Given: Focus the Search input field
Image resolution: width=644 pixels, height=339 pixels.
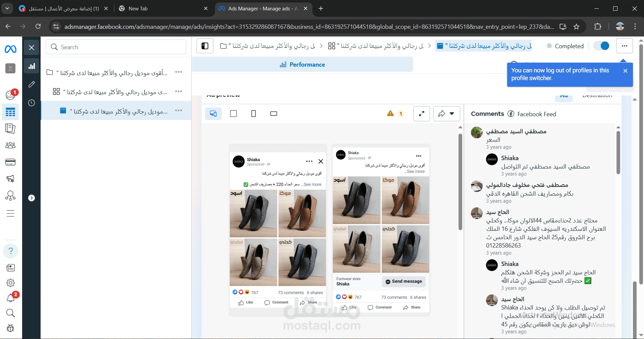Looking at the screenshot, I should 116,47.
